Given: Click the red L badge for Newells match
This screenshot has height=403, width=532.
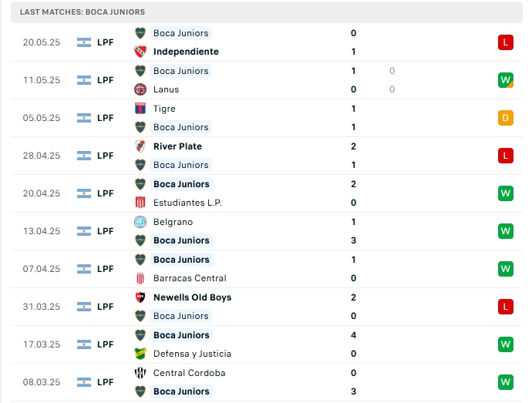Looking at the screenshot, I should click(x=505, y=307).
